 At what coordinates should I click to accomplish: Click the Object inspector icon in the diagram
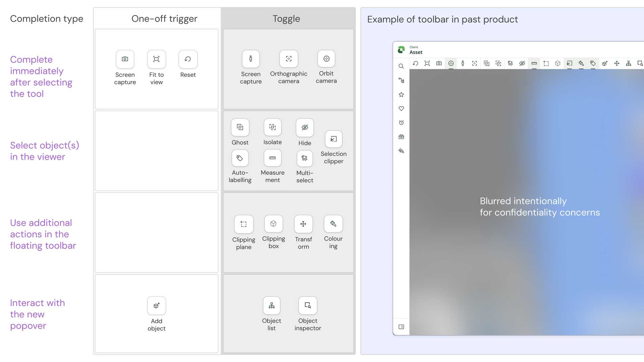[308, 305]
